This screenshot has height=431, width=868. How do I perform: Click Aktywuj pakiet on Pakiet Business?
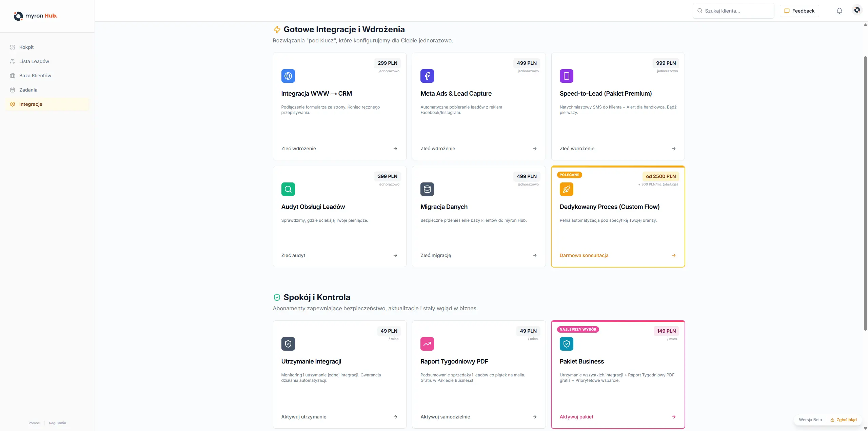tap(576, 417)
